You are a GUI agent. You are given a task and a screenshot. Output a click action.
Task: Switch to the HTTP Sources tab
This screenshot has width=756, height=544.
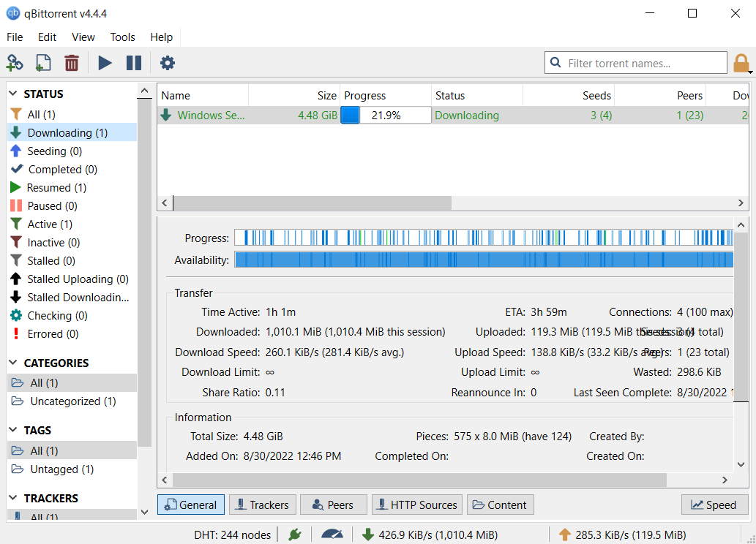pos(416,505)
